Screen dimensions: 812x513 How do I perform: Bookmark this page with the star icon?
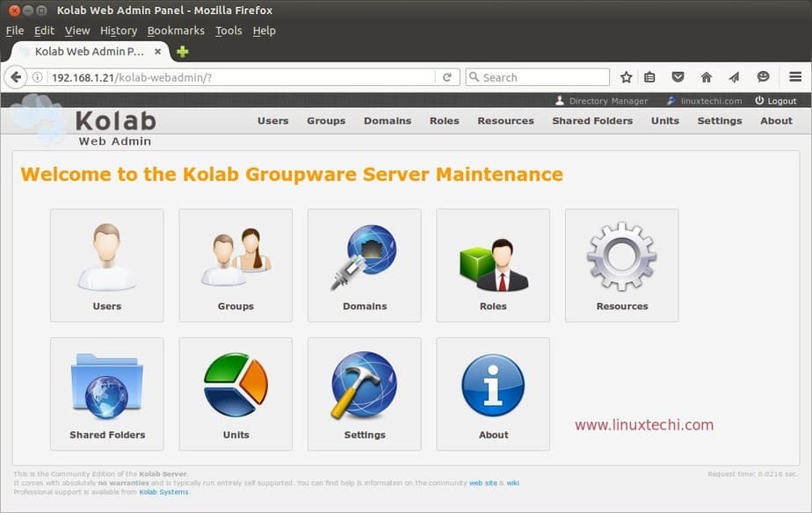pos(626,77)
